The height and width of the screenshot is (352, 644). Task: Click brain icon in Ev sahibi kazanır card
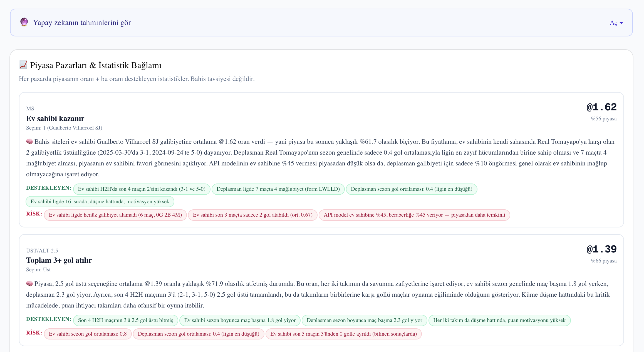click(x=29, y=142)
